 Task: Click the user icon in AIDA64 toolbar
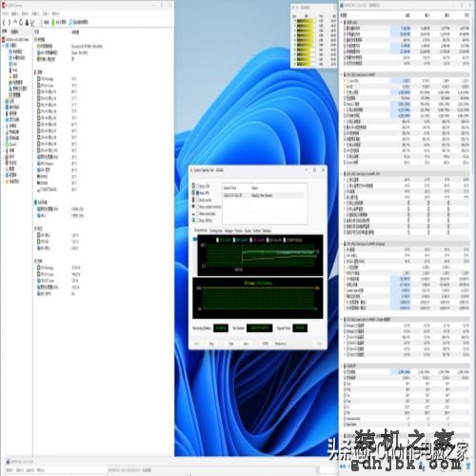coord(27,22)
